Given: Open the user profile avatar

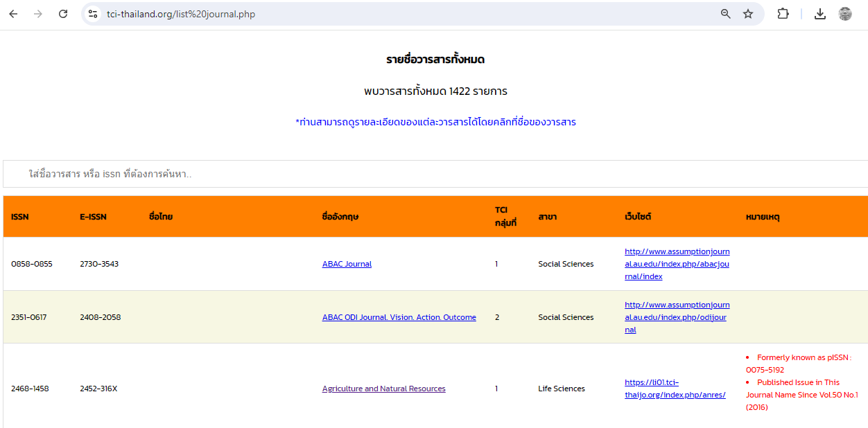Looking at the screenshot, I should click(845, 14).
